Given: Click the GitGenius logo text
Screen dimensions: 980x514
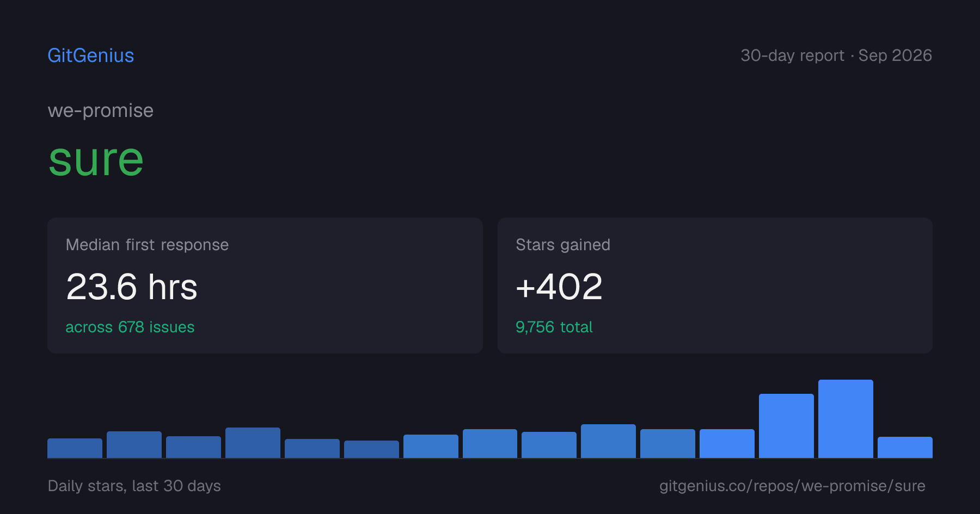Looking at the screenshot, I should pyautogui.click(x=91, y=55).
